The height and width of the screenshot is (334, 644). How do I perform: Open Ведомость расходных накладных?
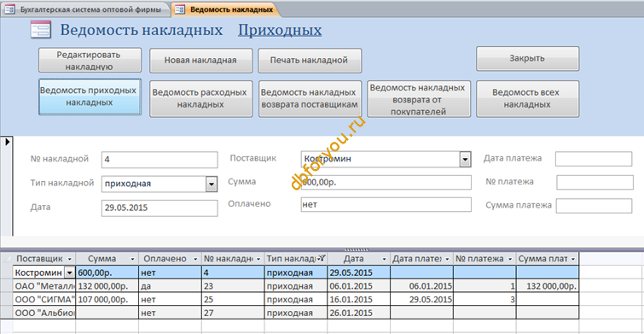(x=200, y=99)
